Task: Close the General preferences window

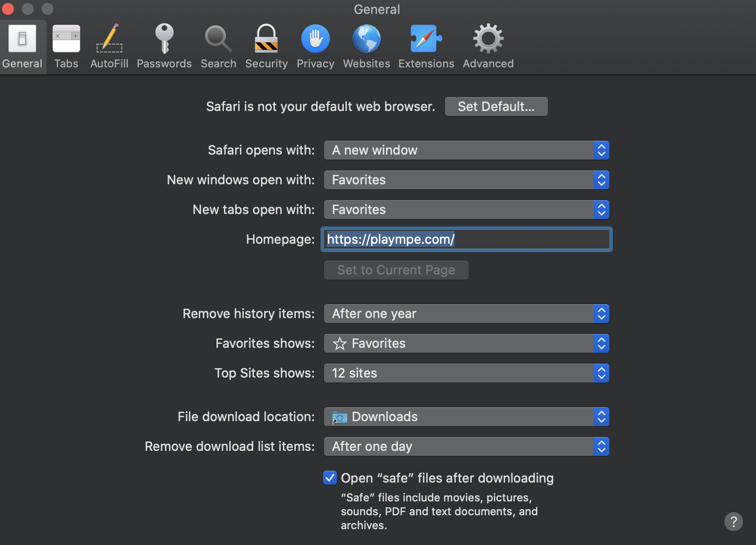Action: pos(8,9)
